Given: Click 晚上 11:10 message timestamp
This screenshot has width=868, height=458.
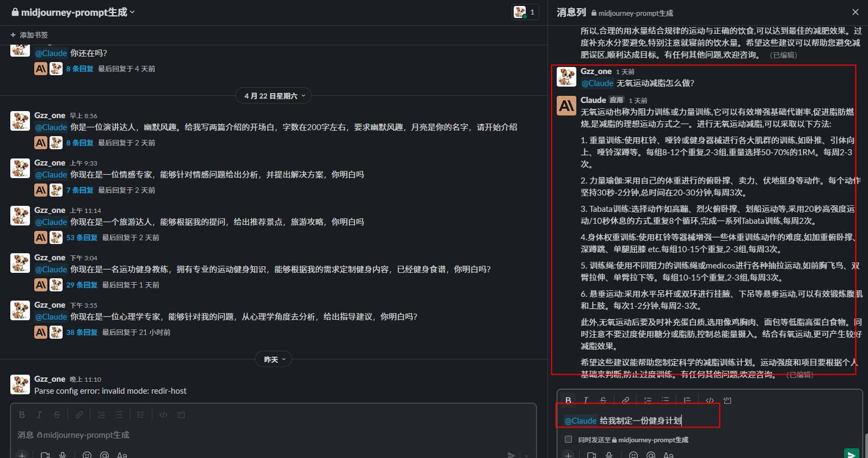Looking at the screenshot, I should pyautogui.click(x=85, y=380).
